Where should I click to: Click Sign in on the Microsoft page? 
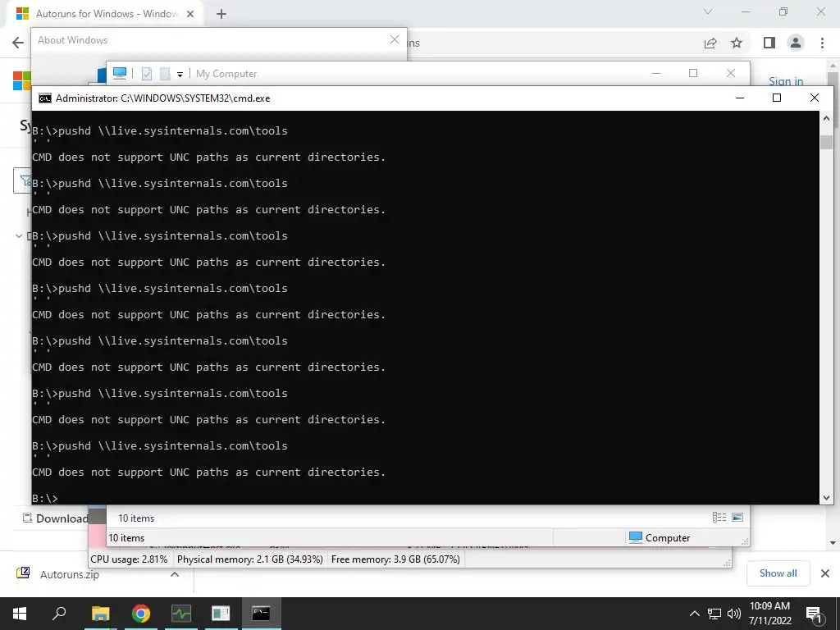pyautogui.click(x=786, y=81)
